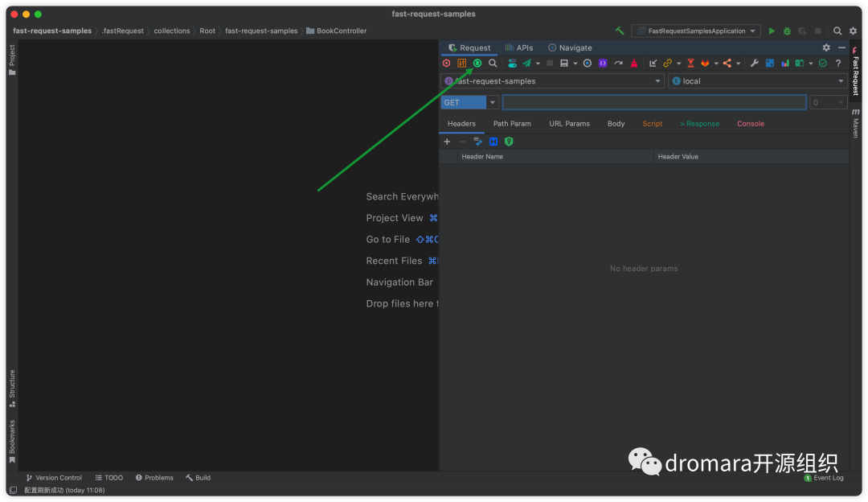Click the red hourglass icon
868x502 pixels.
[x=691, y=64]
